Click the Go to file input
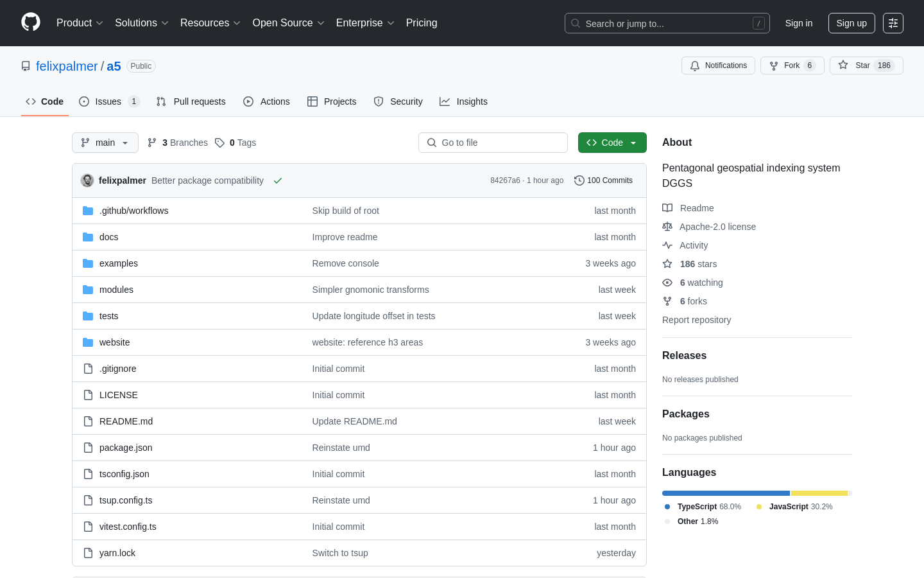 (493, 143)
